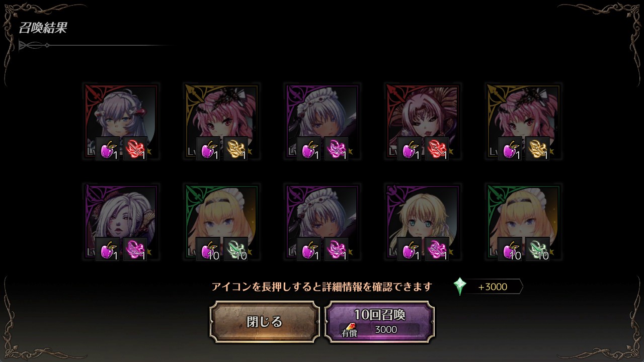Click the 召喚結果 title header

(43, 28)
